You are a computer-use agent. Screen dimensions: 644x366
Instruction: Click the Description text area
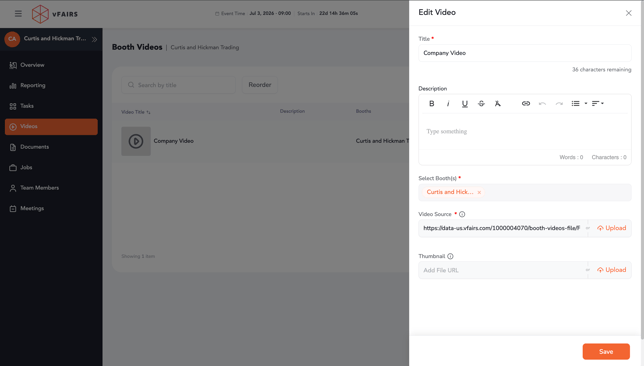click(524, 131)
